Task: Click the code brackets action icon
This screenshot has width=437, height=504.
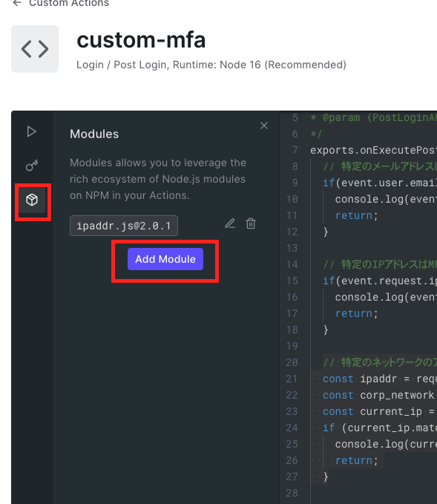Action: click(x=35, y=49)
